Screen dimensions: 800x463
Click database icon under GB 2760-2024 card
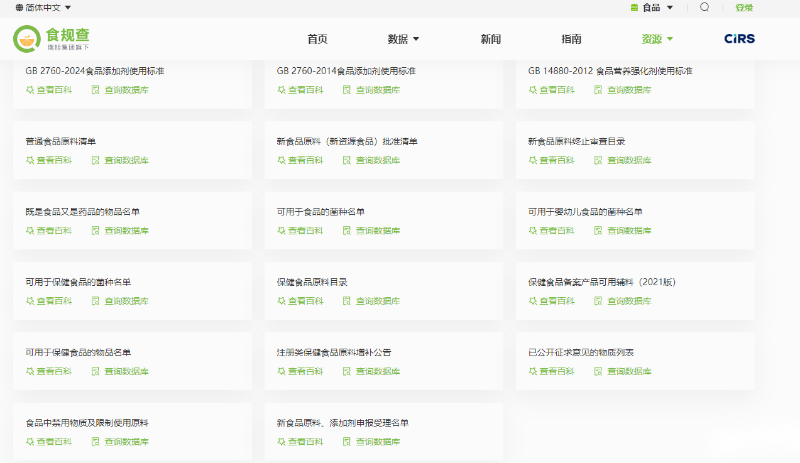click(95, 90)
